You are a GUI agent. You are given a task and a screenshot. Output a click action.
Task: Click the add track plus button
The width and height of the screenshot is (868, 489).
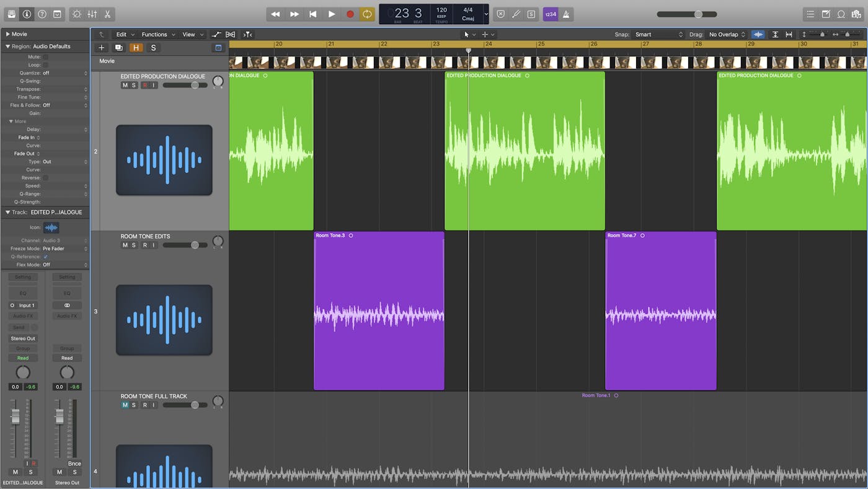pyautogui.click(x=102, y=48)
